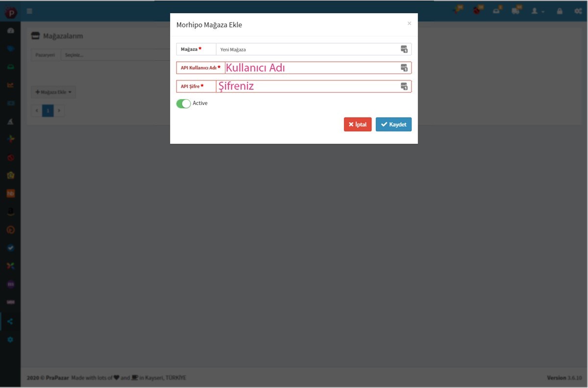Open the gear settings icon in sidebar
The image size is (588, 388).
coord(10,339)
